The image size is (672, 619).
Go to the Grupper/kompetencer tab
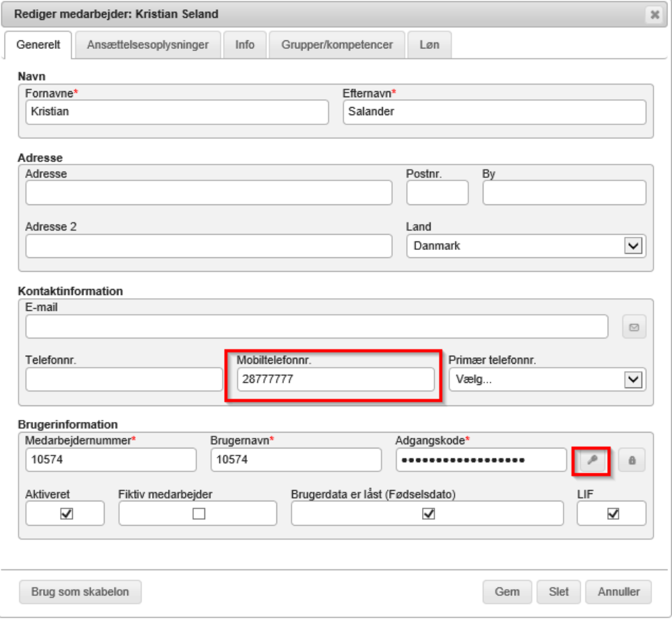pyautogui.click(x=337, y=45)
